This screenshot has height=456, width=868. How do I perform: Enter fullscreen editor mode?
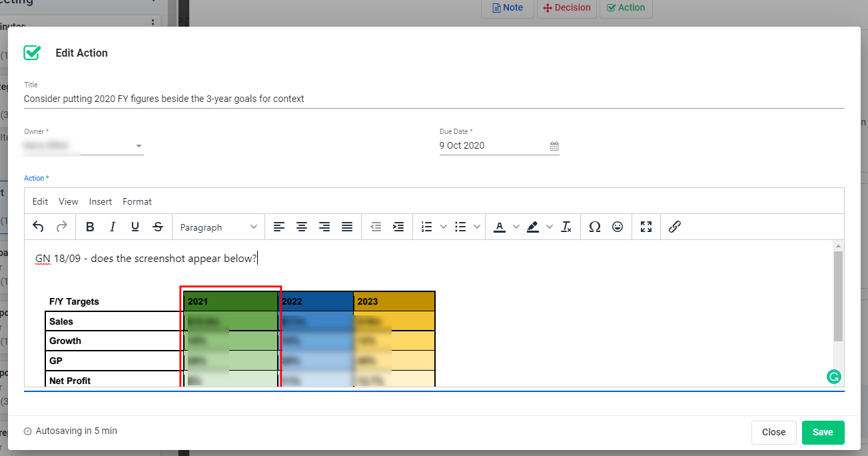click(x=646, y=227)
